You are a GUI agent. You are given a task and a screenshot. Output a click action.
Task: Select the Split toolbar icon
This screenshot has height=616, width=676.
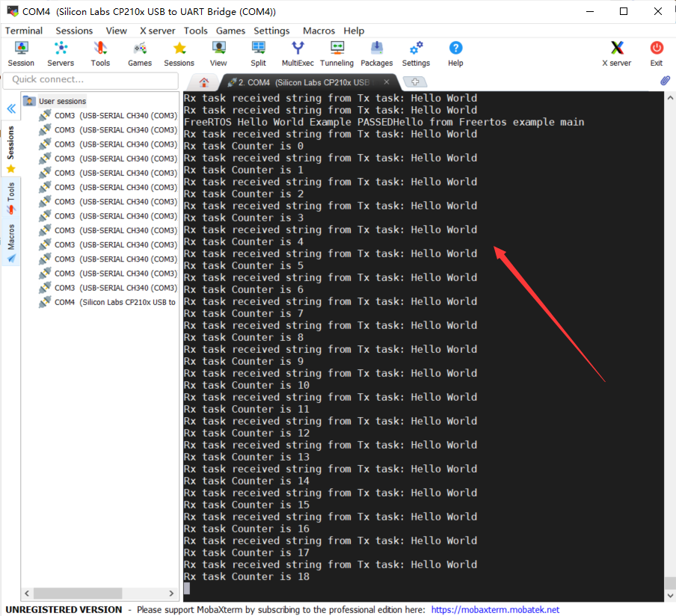pos(258,54)
